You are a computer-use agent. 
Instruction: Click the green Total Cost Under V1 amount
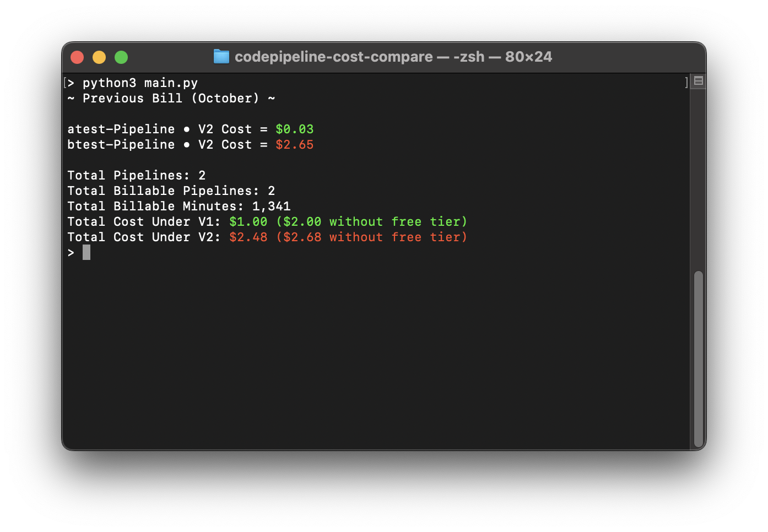pyautogui.click(x=248, y=221)
